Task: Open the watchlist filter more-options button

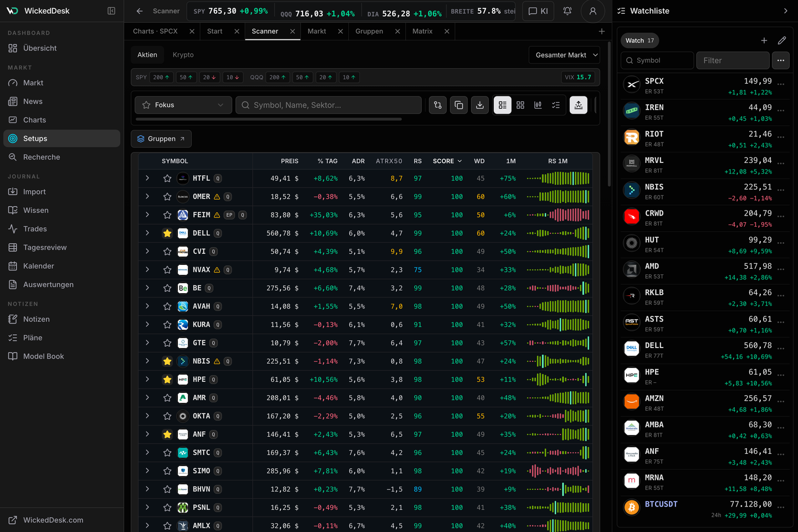Action: pos(781,60)
